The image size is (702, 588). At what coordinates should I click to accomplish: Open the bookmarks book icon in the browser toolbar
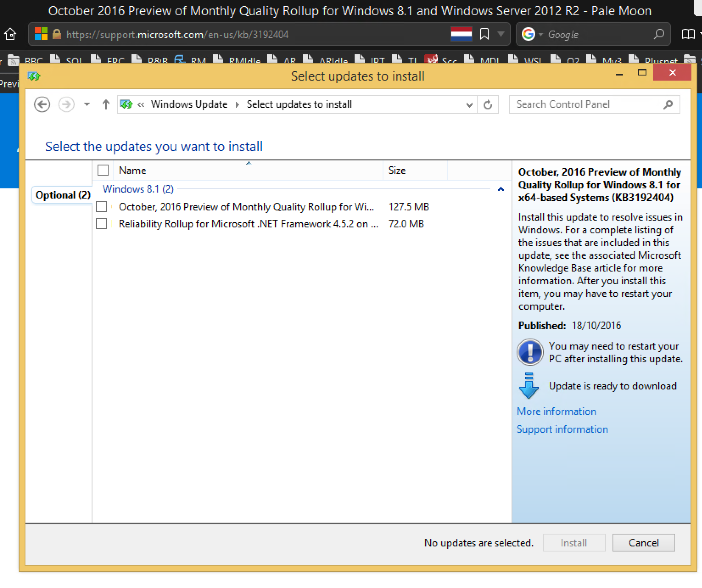pos(688,34)
